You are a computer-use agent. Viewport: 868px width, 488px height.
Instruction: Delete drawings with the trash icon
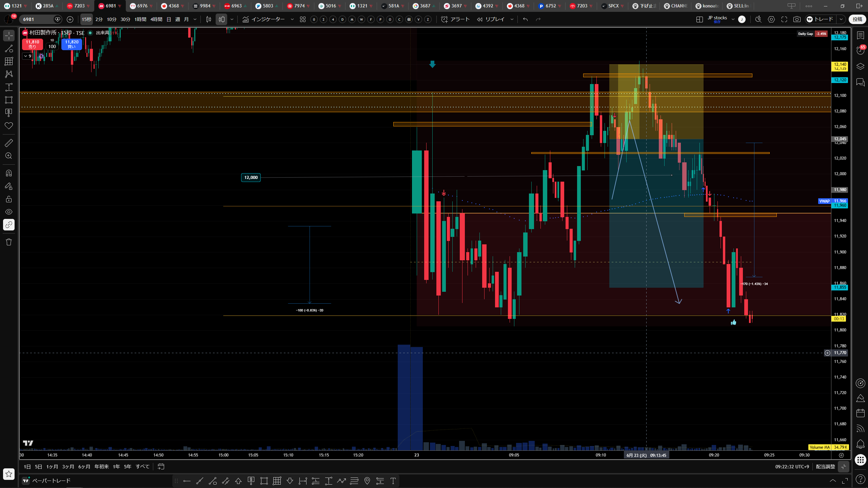(x=9, y=242)
